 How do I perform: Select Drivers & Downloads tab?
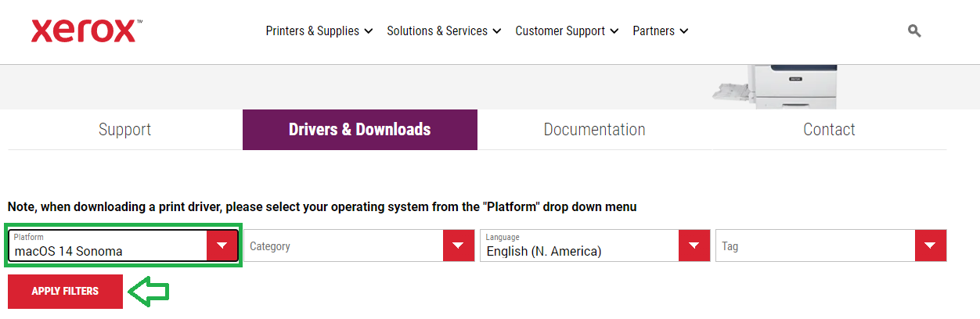(360, 130)
